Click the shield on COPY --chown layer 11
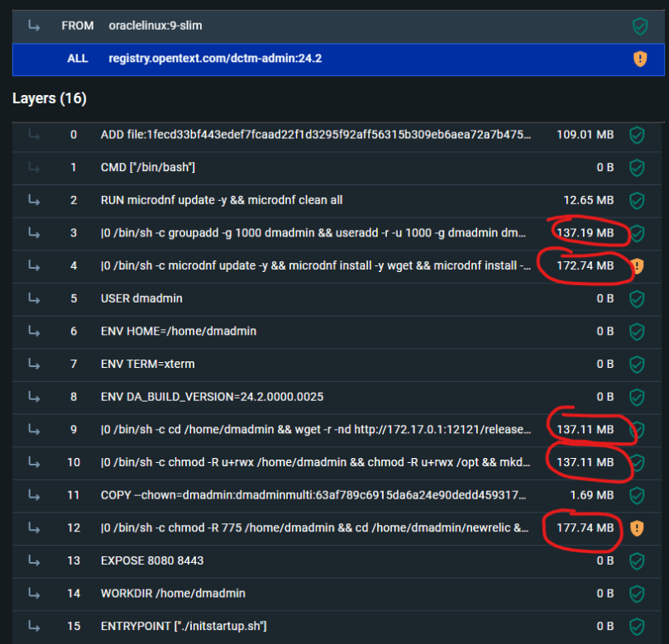This screenshot has height=644, width=669. pos(637,495)
